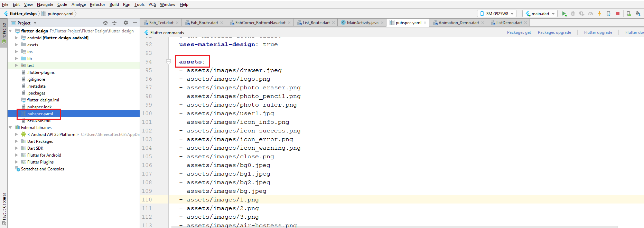The height and width of the screenshot is (228, 644).
Task: Select .gitignore file in tree
Action: coord(36,79)
